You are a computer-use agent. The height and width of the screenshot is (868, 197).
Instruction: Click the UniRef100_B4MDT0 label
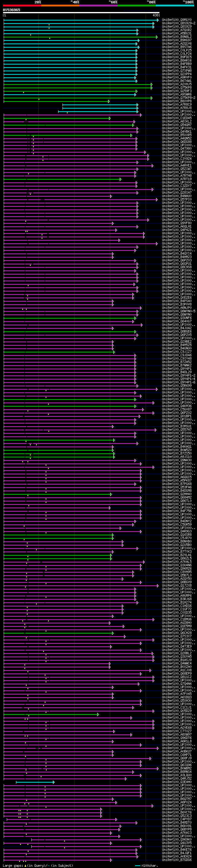(x=177, y=822)
